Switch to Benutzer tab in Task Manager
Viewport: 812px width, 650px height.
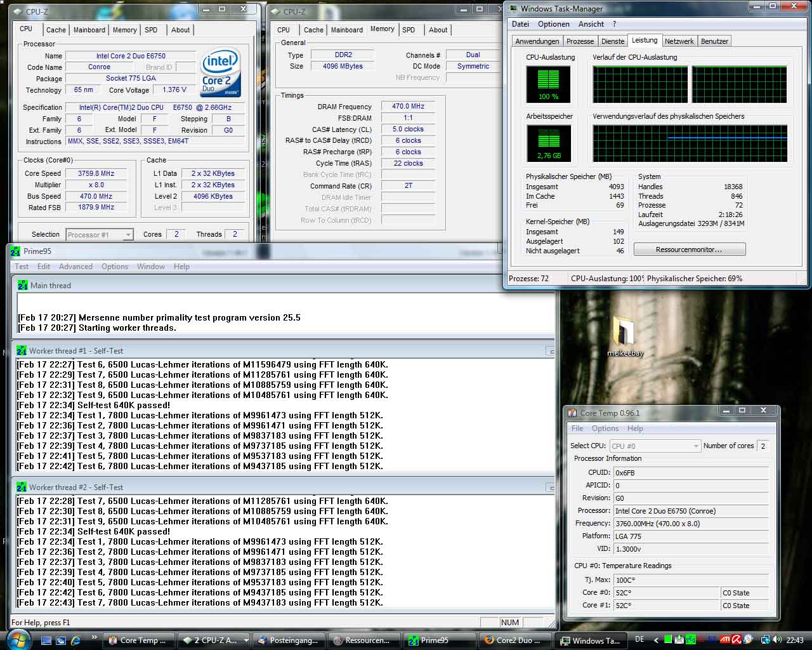[715, 41]
